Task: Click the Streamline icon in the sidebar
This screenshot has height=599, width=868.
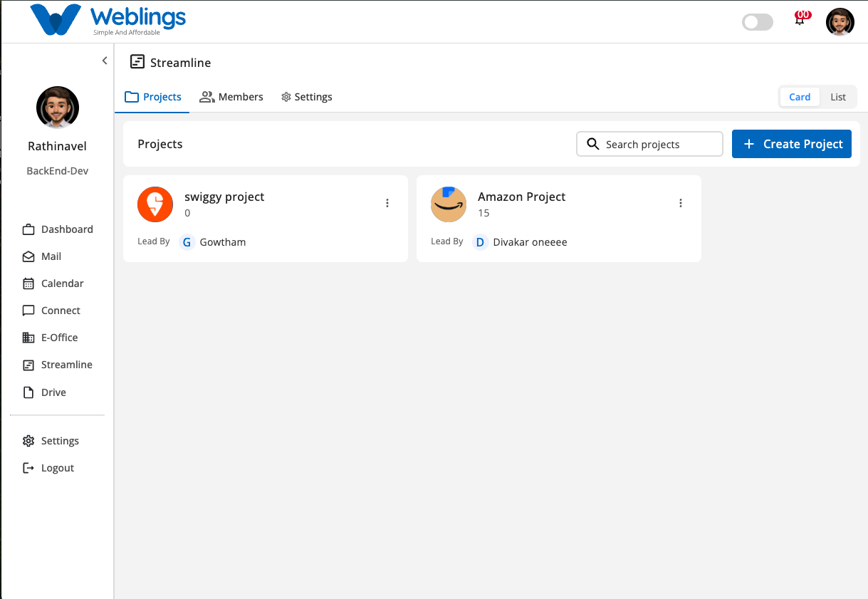Action: (x=28, y=365)
